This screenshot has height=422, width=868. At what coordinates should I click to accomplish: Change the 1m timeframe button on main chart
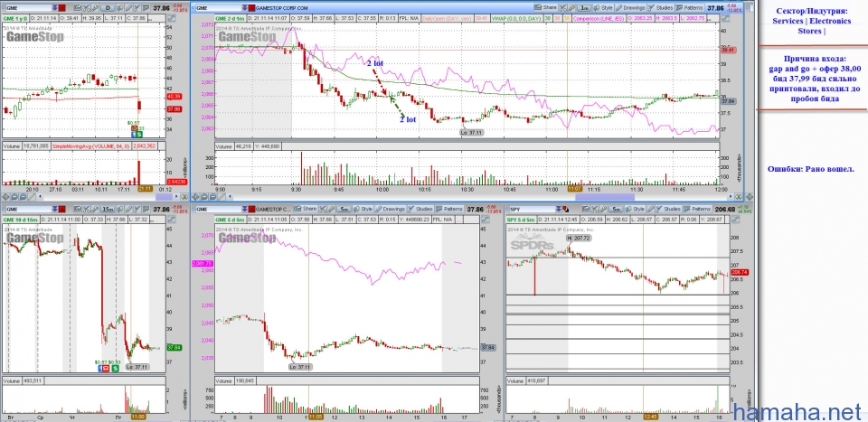[583, 8]
